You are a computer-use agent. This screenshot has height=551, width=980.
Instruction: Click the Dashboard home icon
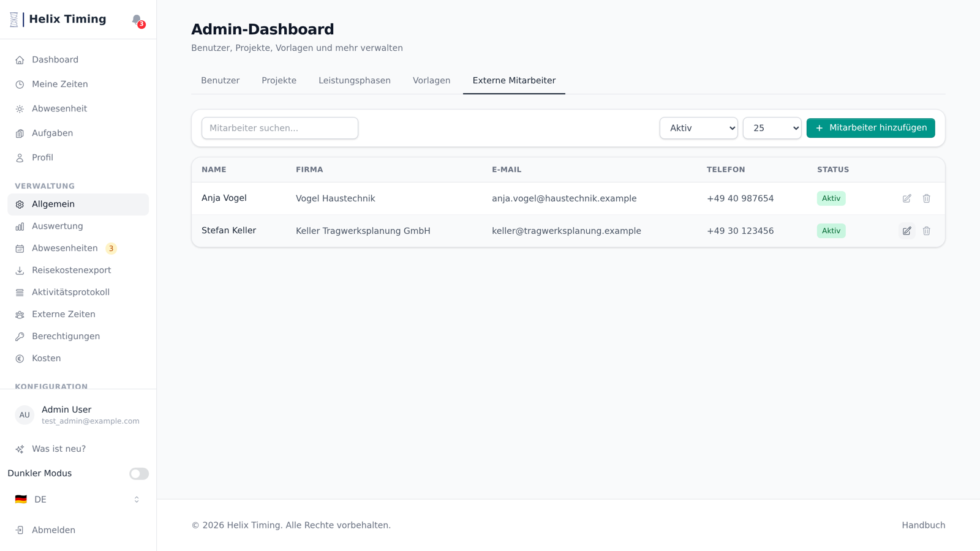[20, 60]
